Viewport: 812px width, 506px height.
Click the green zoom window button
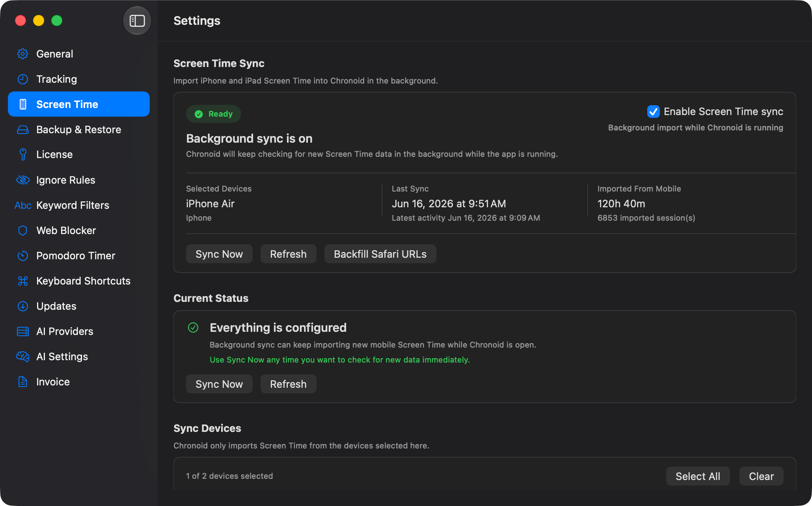coord(57,20)
